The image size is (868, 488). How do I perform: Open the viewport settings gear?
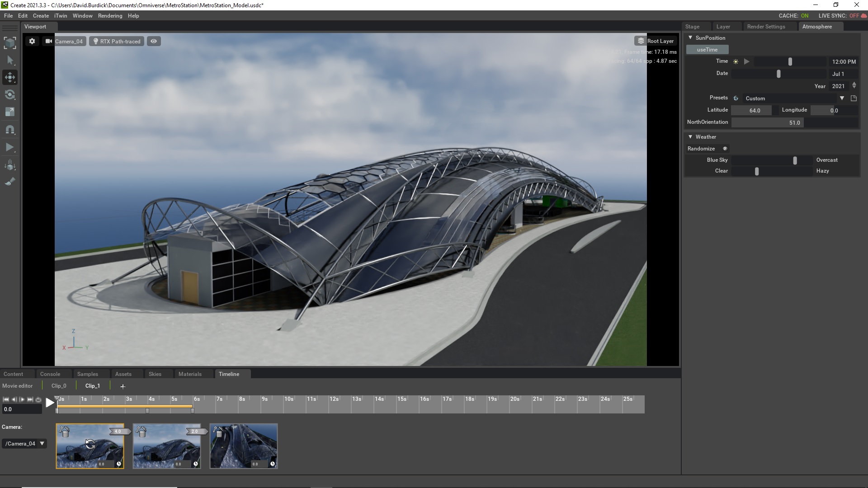[x=32, y=41]
